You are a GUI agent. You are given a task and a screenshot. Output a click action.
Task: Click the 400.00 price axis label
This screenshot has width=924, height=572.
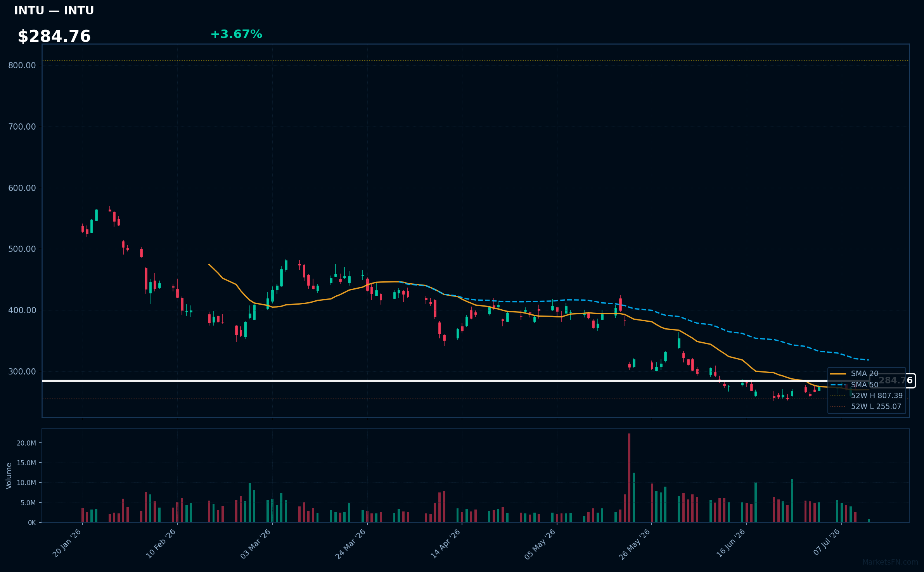click(22, 310)
